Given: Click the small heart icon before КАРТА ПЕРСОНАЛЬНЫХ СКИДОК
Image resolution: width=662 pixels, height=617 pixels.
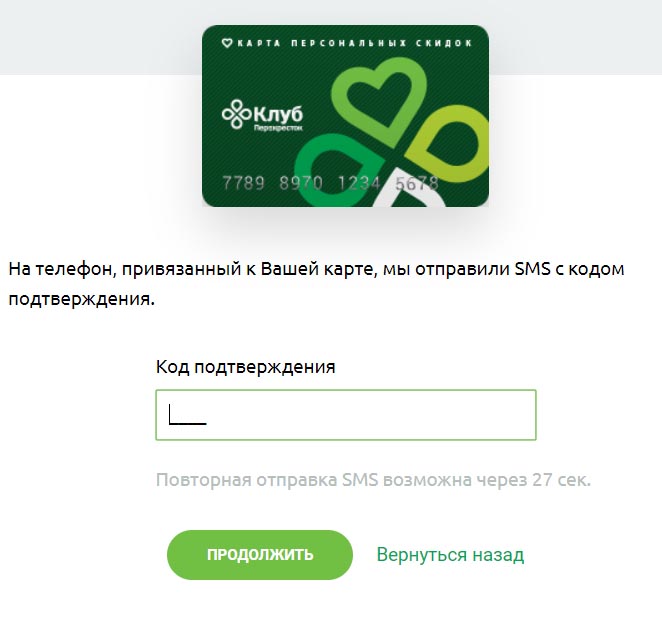Looking at the screenshot, I should pos(227,43).
